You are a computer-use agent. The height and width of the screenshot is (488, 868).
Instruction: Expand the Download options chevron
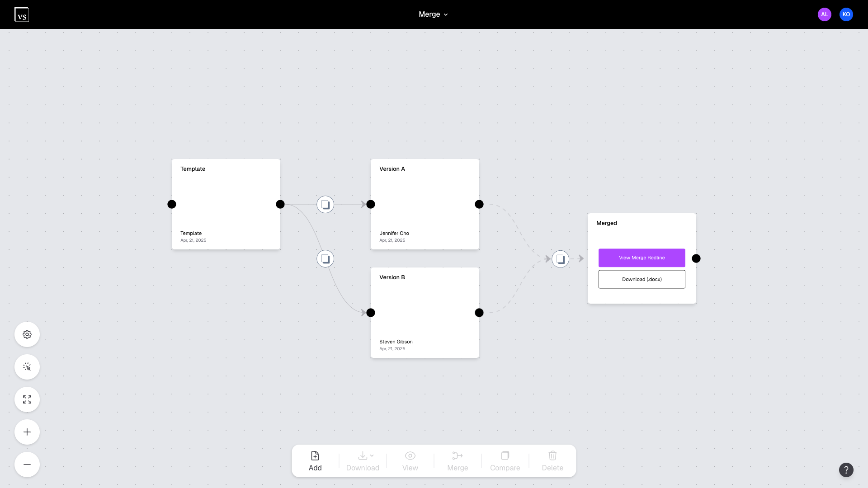[372, 455]
